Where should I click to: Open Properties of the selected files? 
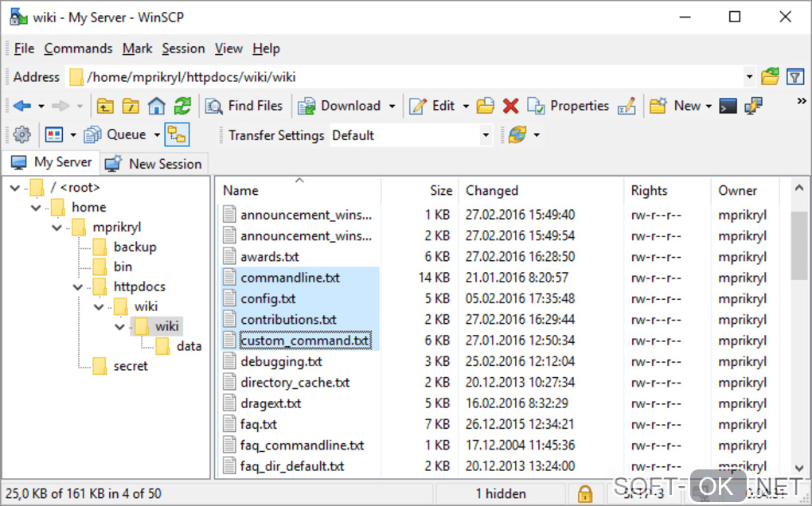click(568, 106)
